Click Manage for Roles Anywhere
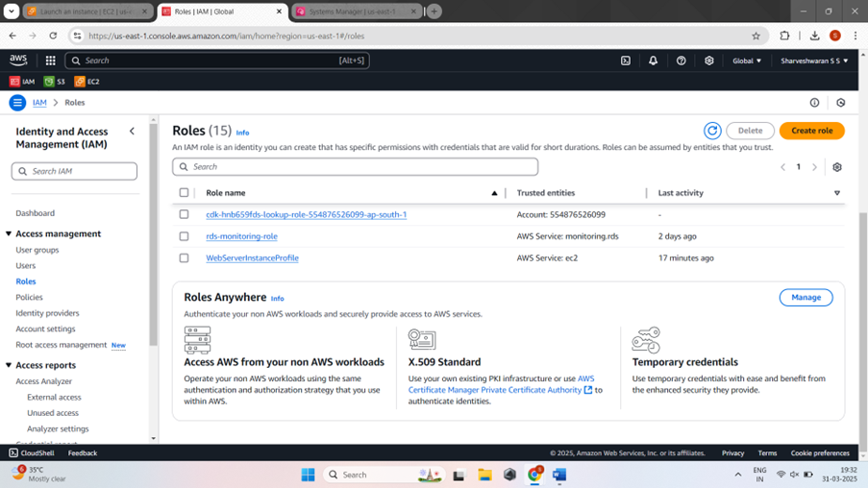This screenshot has width=868, height=488. [x=806, y=297]
